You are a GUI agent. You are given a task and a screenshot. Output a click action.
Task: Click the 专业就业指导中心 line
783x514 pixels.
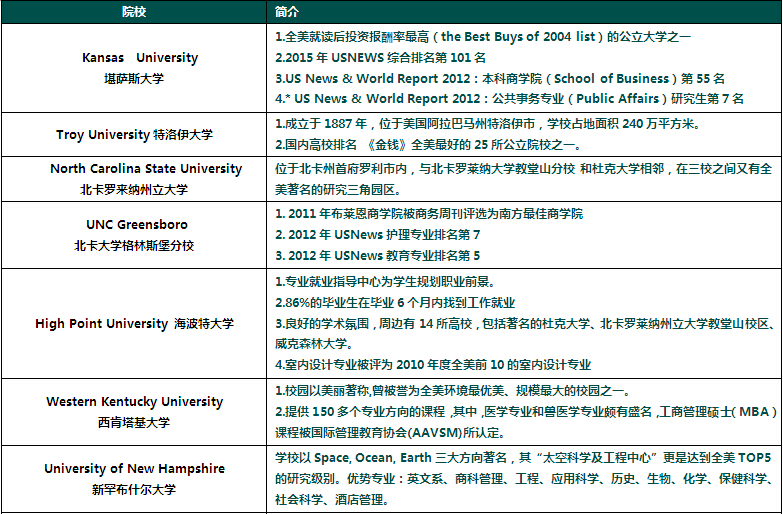point(385,282)
